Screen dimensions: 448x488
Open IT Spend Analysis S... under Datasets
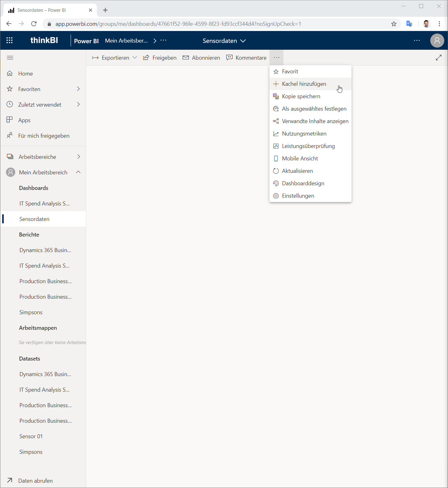pos(43,389)
